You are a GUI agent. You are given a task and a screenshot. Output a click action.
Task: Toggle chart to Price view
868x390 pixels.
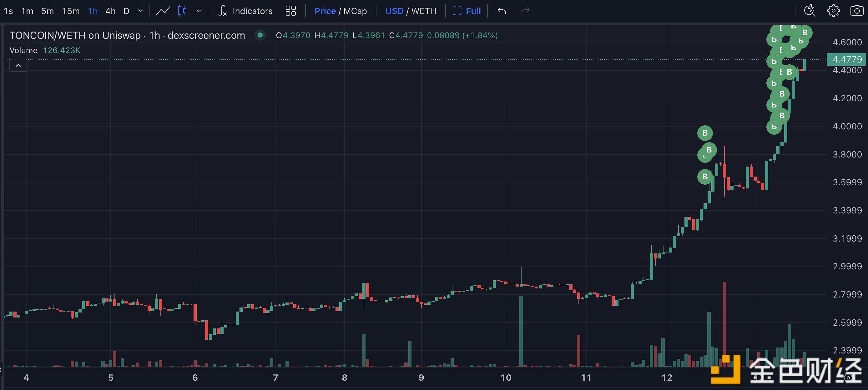pyautogui.click(x=325, y=11)
